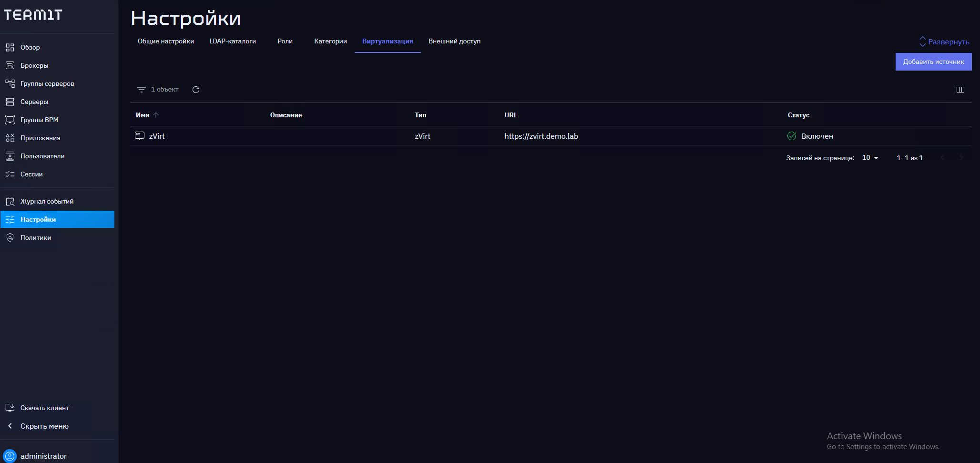This screenshot has height=463, width=980.
Task: Switch to LDAP-каталоги tab
Action: [233, 41]
